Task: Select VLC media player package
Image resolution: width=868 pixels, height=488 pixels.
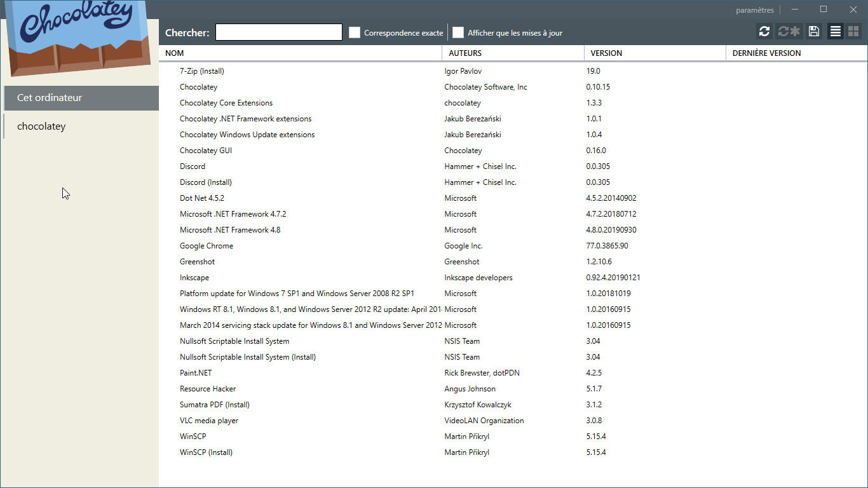Action: coord(513,421)
